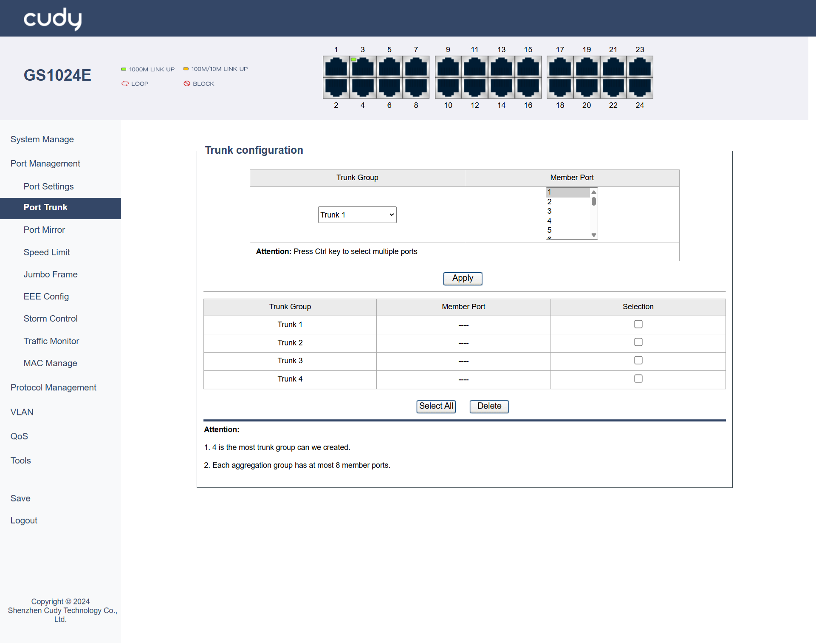Expand the Protocol Management menu
This screenshot has height=644, width=816.
click(53, 387)
